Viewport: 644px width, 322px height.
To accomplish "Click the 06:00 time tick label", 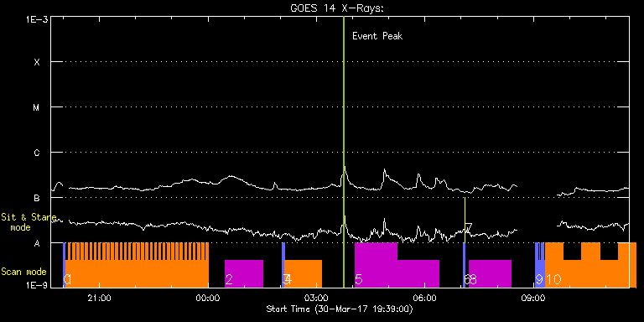I will point(425,298).
